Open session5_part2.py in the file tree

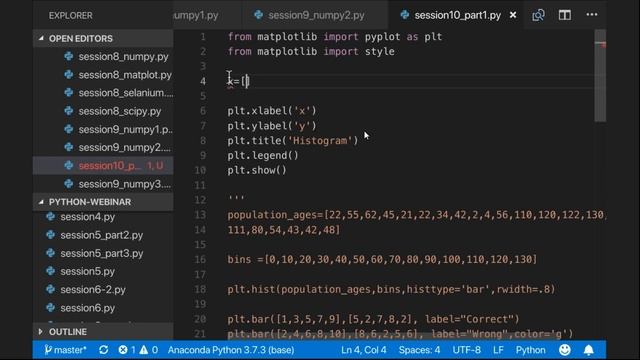click(x=103, y=235)
